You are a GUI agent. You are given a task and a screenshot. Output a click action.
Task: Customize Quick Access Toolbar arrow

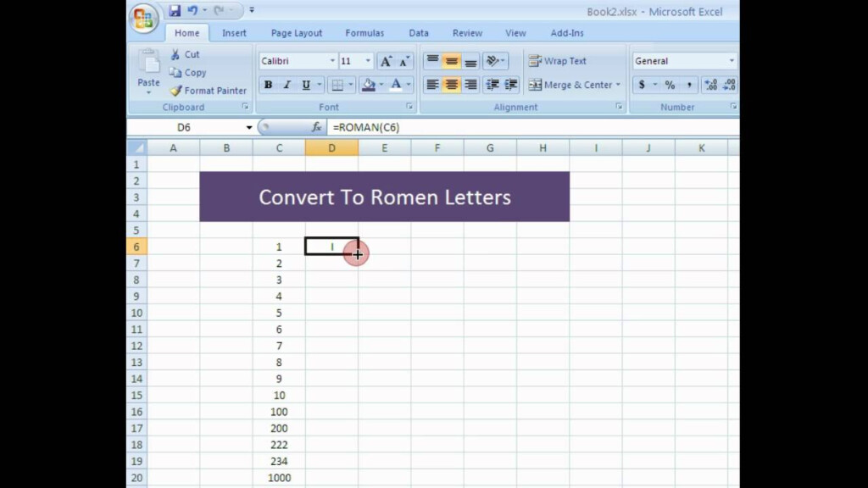[x=252, y=10]
